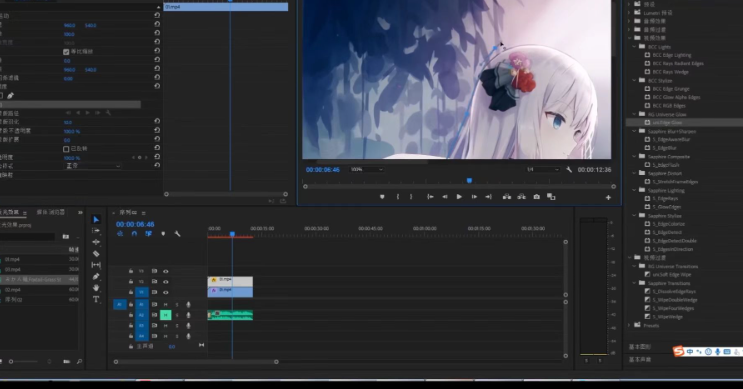Add marker in Program Monitor
The width and height of the screenshot is (743, 389).
point(382,197)
